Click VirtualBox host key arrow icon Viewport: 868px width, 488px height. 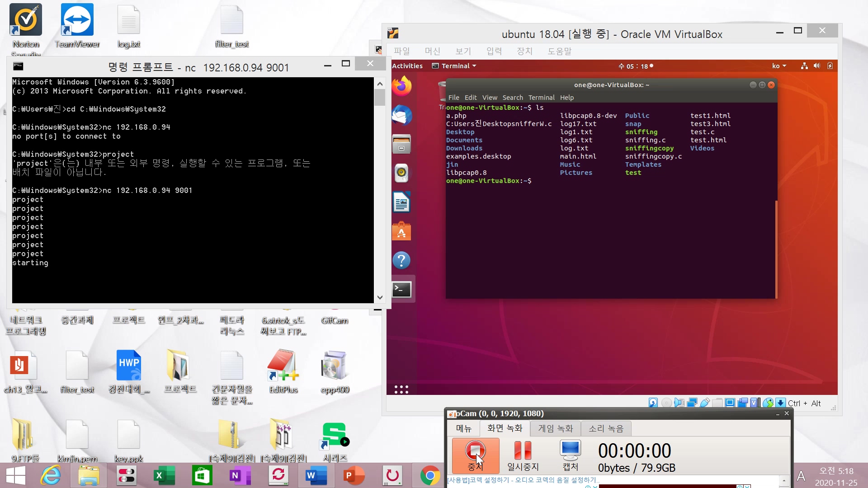[781, 403]
